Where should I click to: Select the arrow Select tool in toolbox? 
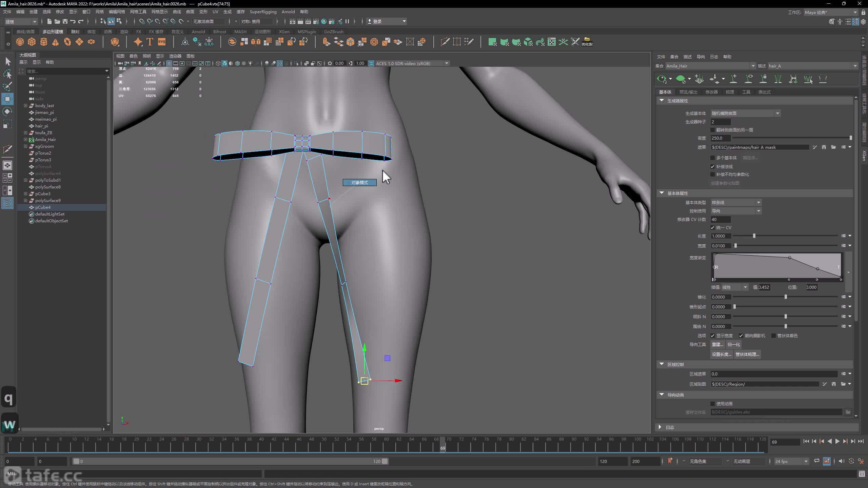(x=7, y=61)
